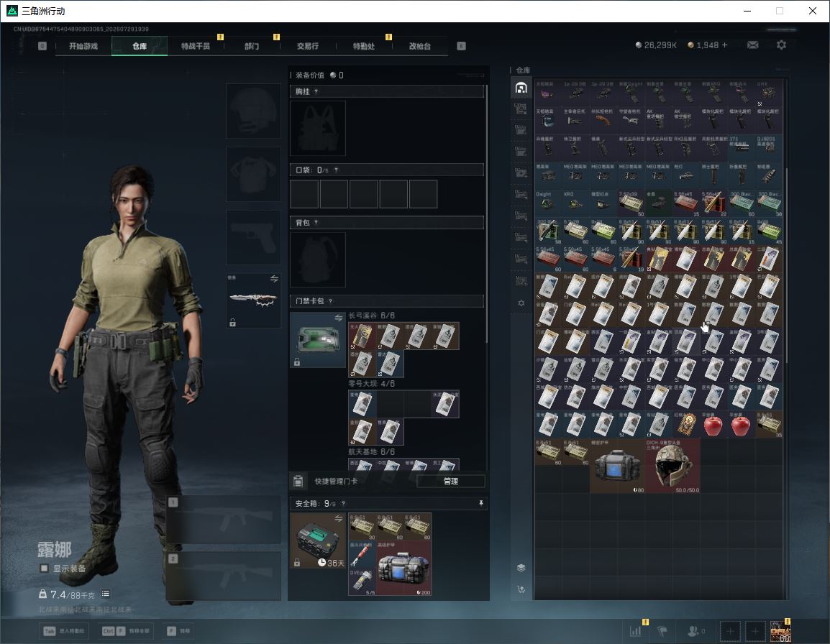The height and width of the screenshot is (644, 830).
Task: Click the sort arrange icon in warehouse
Action: coord(521,589)
